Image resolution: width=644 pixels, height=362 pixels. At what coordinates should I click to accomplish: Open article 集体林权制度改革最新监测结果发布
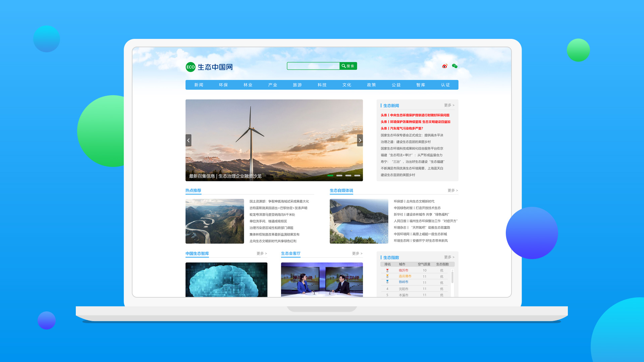[274, 235]
